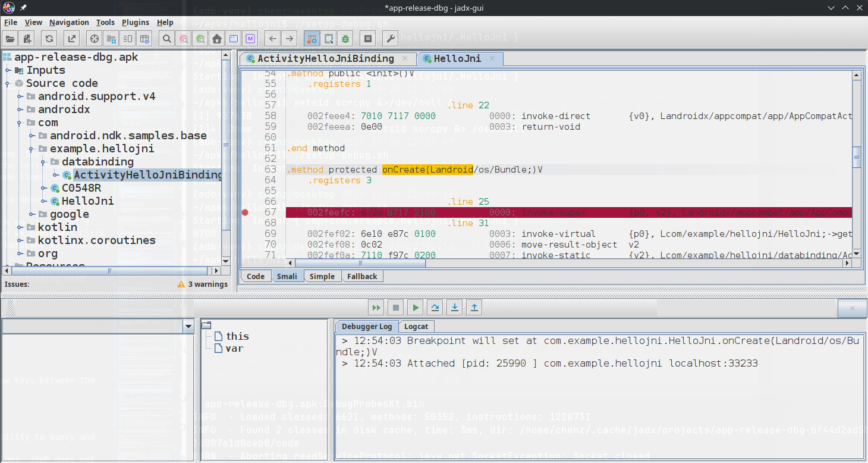Open the Navigation menu
Screen dimensions: 868x463
69,22
